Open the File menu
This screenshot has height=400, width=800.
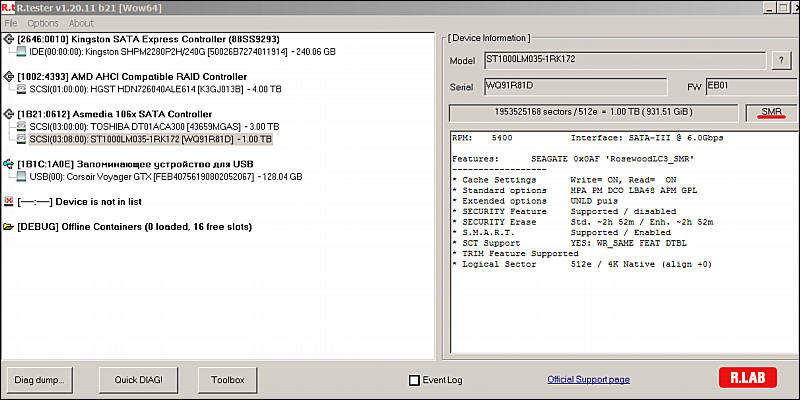pos(11,23)
